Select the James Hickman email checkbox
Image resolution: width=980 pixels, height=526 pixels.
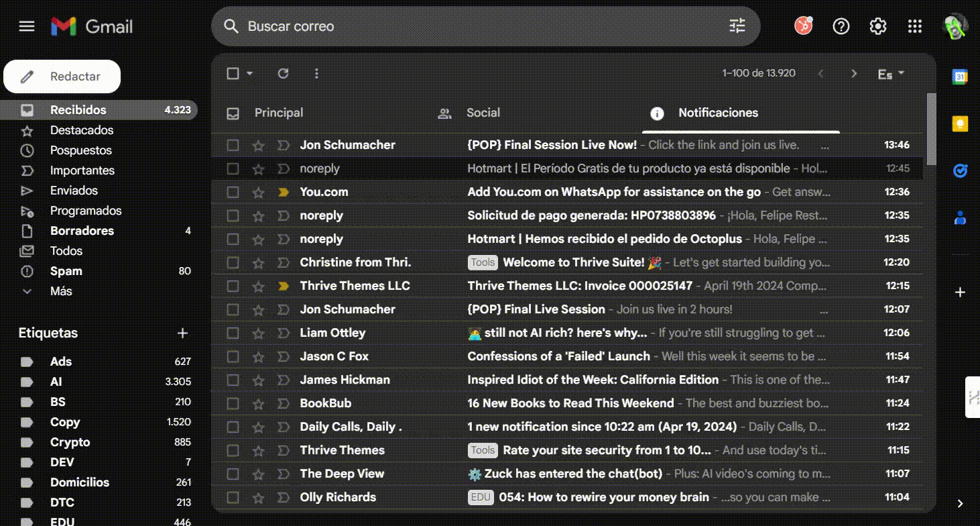233,380
